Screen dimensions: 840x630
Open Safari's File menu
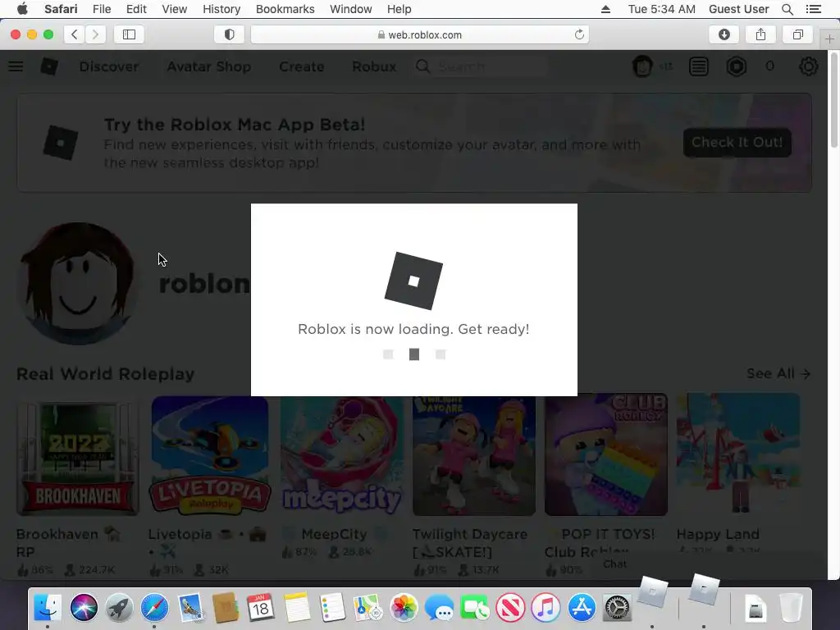[x=101, y=9]
